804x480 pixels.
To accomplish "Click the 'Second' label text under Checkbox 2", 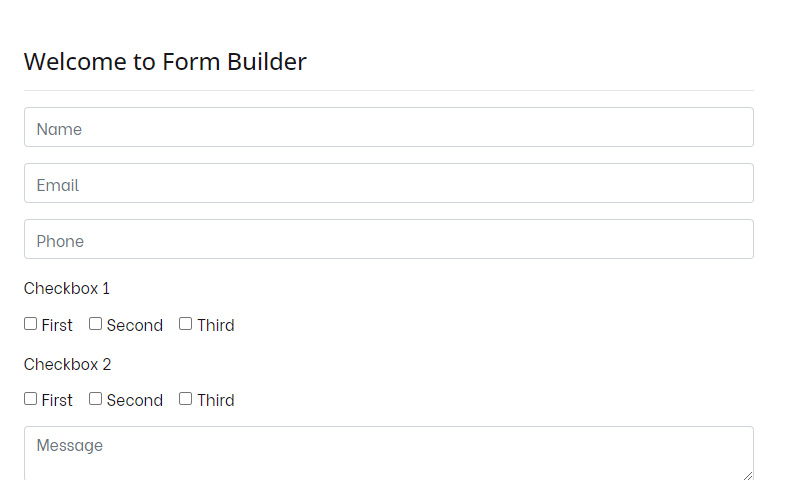I will coord(134,400).
